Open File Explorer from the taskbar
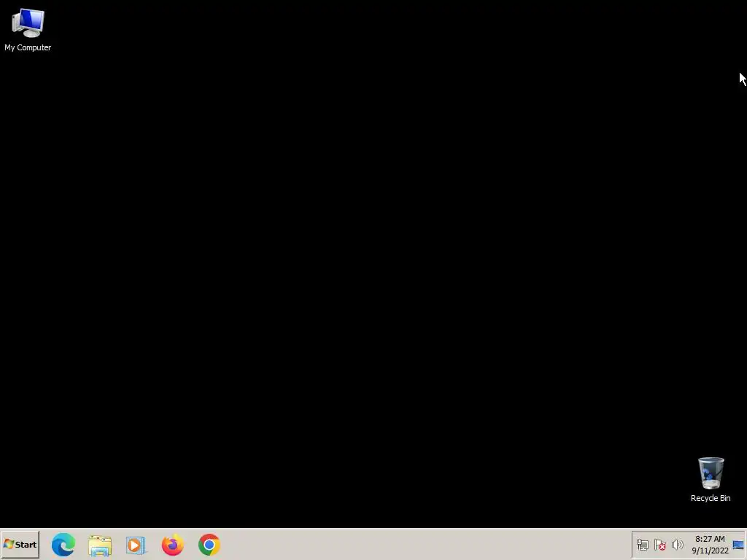The width and height of the screenshot is (747, 560). pos(100,545)
